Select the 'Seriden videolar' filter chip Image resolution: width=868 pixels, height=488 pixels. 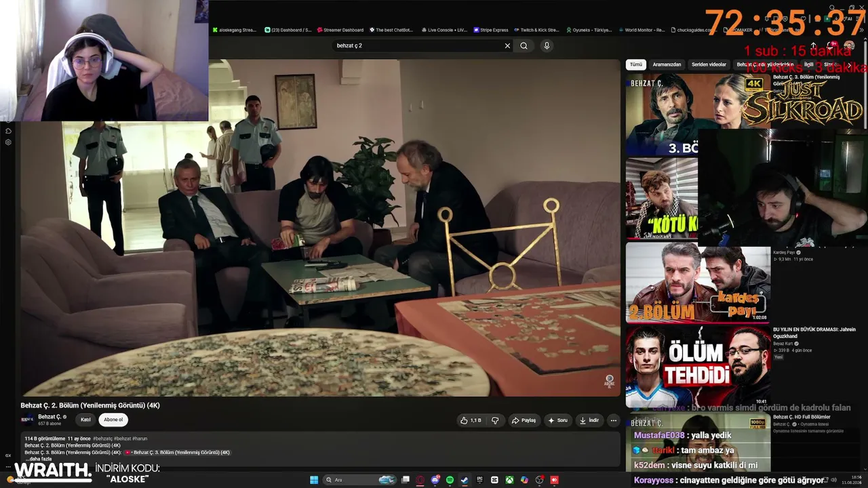point(709,64)
